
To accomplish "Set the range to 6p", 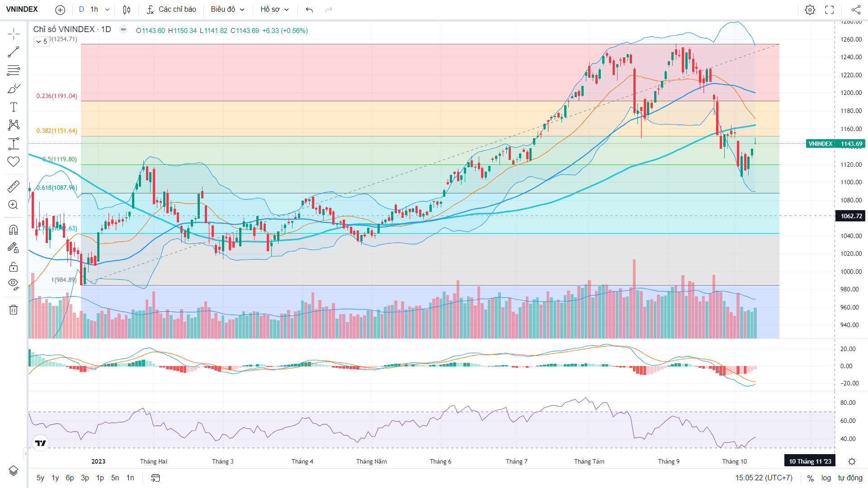I will [70, 478].
